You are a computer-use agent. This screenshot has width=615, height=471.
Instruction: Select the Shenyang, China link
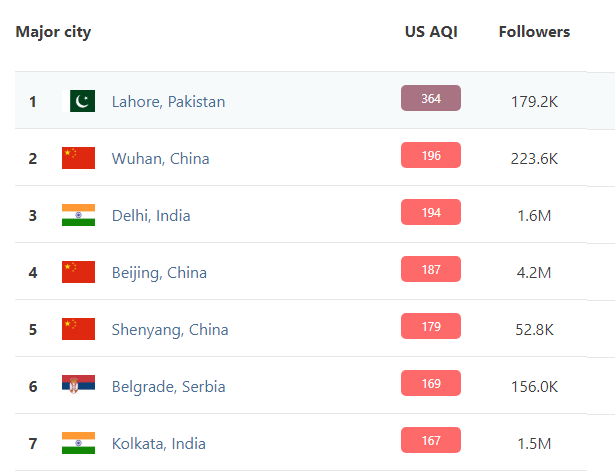[170, 329]
